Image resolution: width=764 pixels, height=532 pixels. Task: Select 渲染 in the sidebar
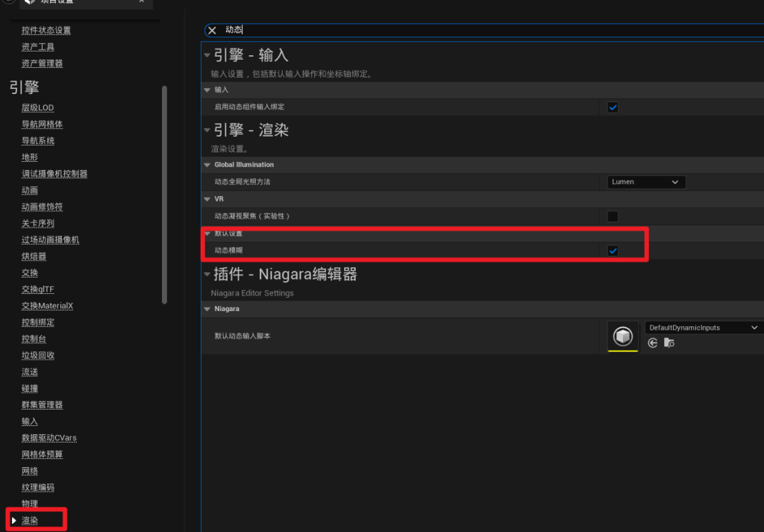click(30, 520)
